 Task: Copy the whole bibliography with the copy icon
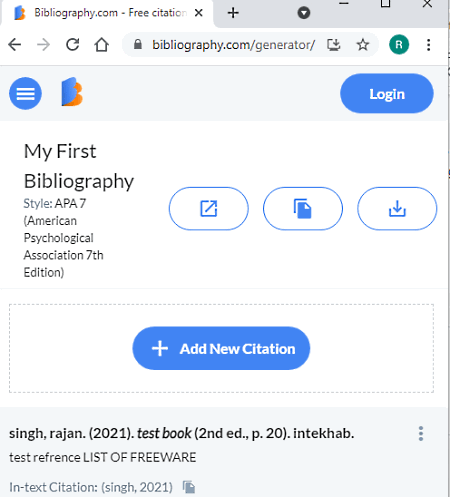303,209
